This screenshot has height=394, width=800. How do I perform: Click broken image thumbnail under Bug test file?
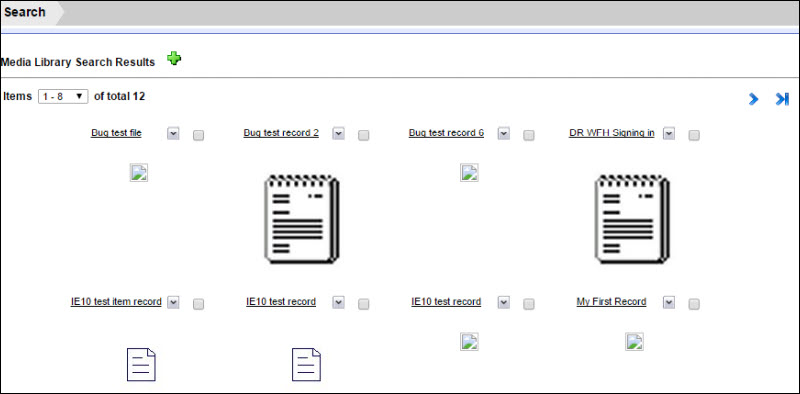139,173
